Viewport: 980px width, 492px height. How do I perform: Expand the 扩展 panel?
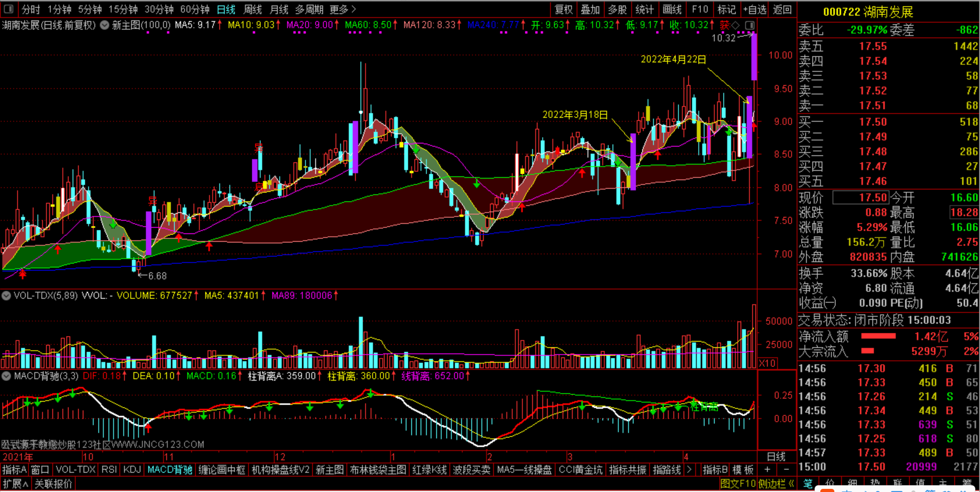(x=15, y=484)
